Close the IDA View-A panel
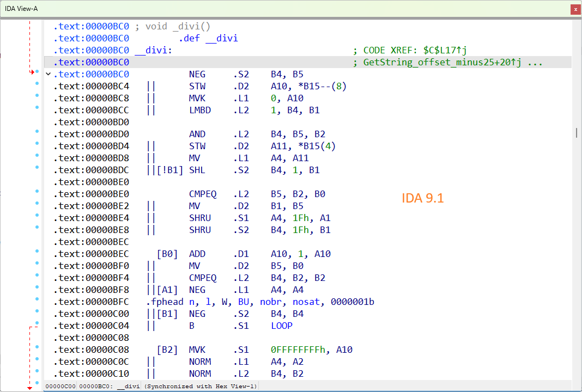Image resolution: width=582 pixels, height=392 pixels. tap(575, 9)
